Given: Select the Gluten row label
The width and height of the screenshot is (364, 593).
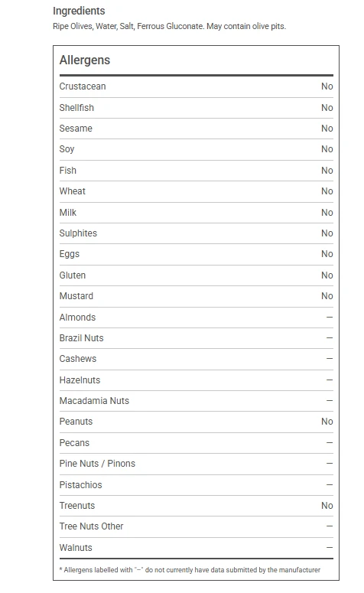Looking at the screenshot, I should click(72, 275).
